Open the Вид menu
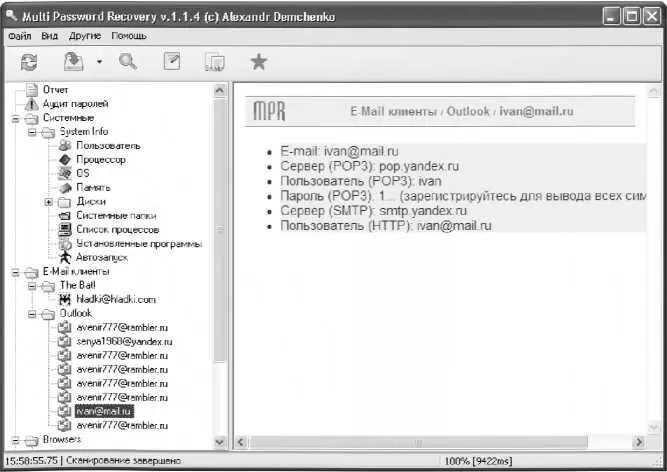The width and height of the screenshot is (667, 472). pyautogui.click(x=49, y=36)
